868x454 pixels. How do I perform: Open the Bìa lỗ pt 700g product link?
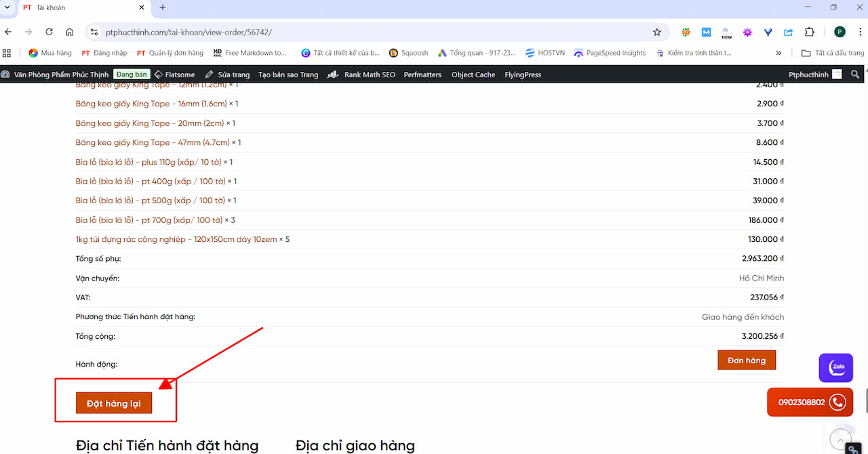point(149,220)
